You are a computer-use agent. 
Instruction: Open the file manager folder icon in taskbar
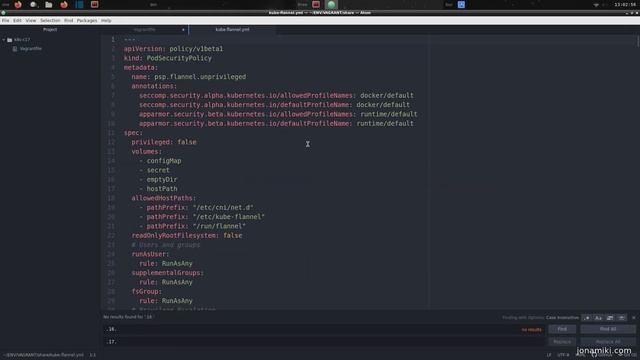(x=49, y=5)
